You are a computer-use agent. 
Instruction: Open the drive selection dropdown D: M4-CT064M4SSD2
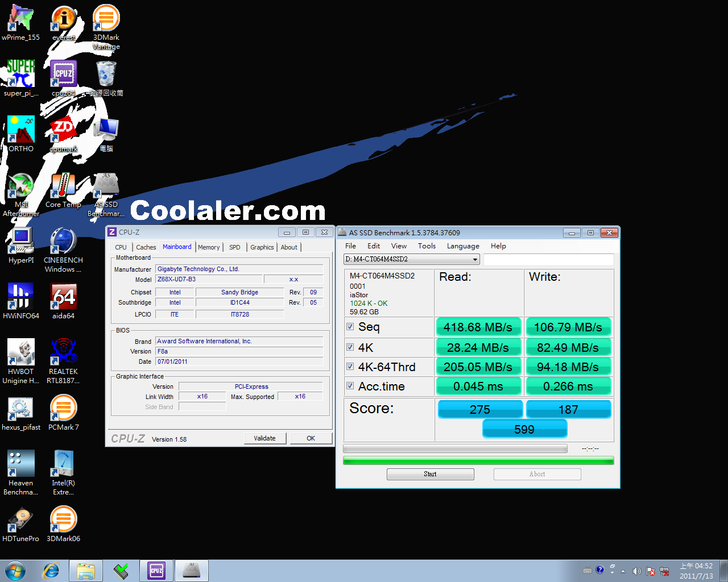pos(412,259)
